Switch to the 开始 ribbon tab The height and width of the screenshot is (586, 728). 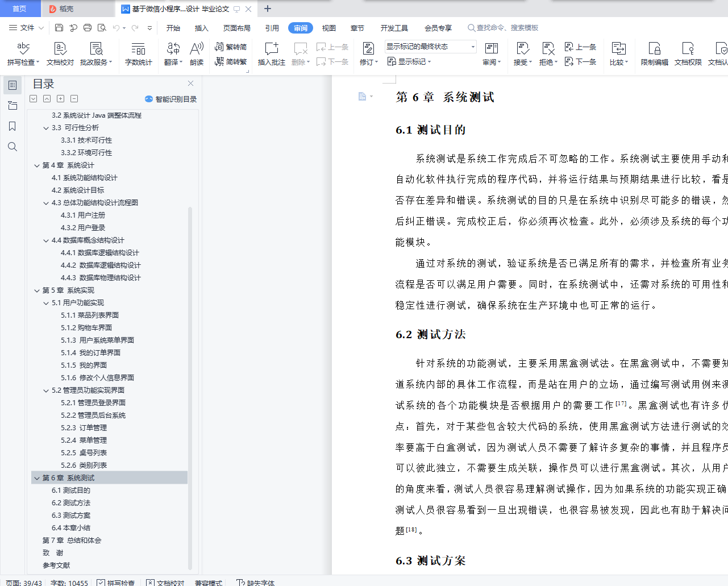click(x=173, y=28)
